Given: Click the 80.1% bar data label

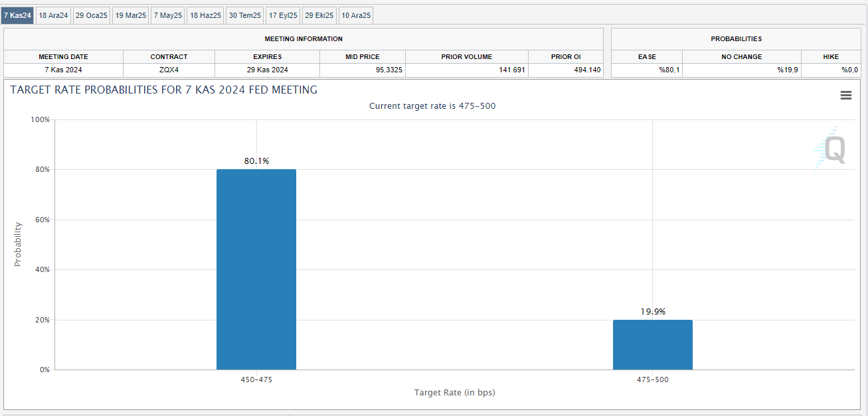Looking at the screenshot, I should coord(256,161).
